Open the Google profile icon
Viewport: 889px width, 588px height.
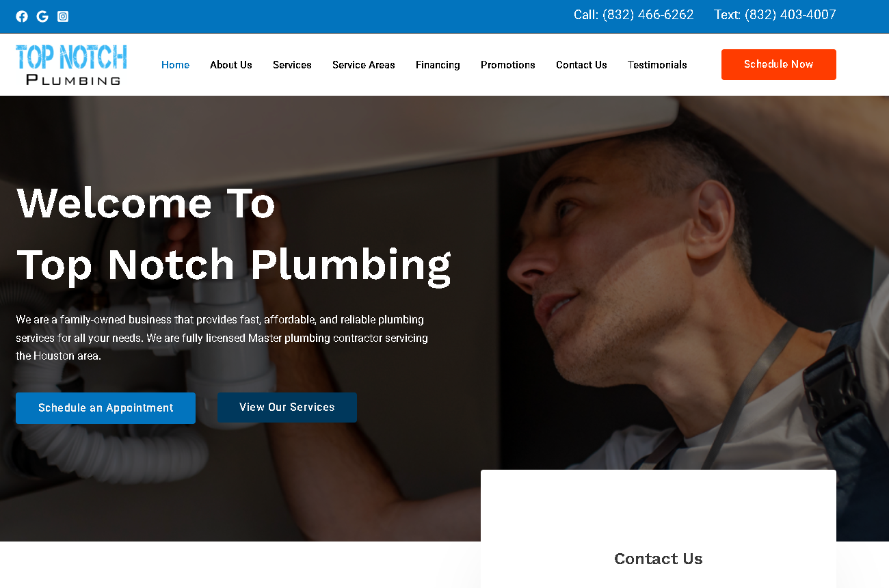point(42,16)
